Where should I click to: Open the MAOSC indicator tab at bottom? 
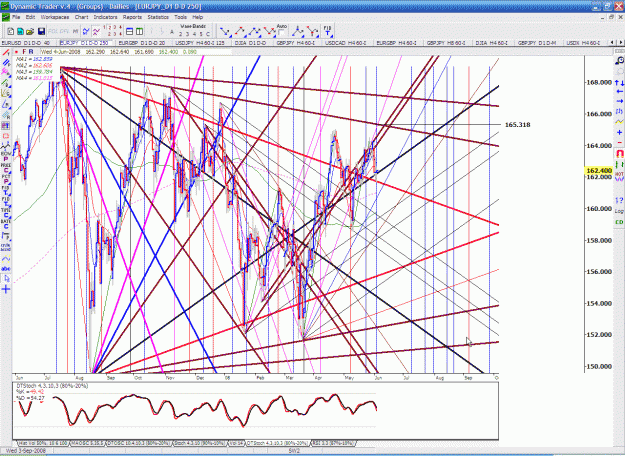click(x=88, y=443)
